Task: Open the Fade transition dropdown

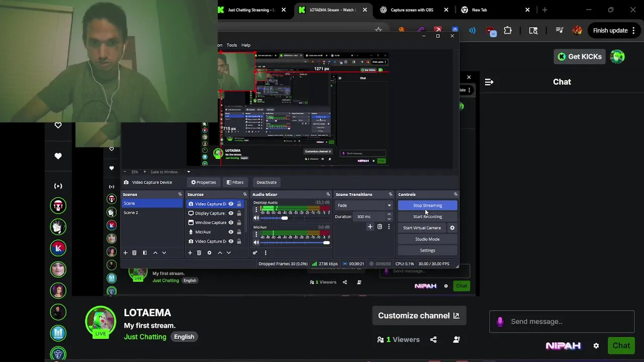Action: (364, 206)
